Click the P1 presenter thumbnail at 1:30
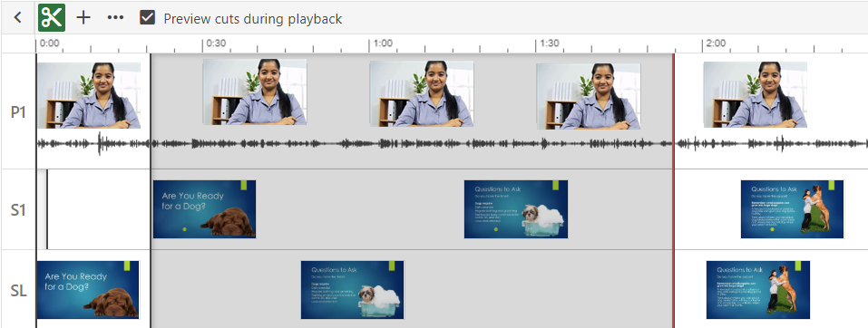The width and height of the screenshot is (868, 328). click(589, 96)
